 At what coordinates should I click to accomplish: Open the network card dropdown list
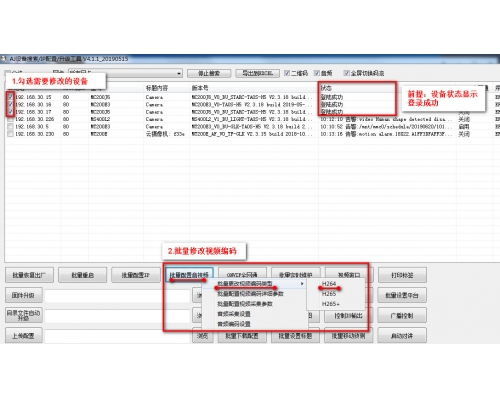[179, 73]
